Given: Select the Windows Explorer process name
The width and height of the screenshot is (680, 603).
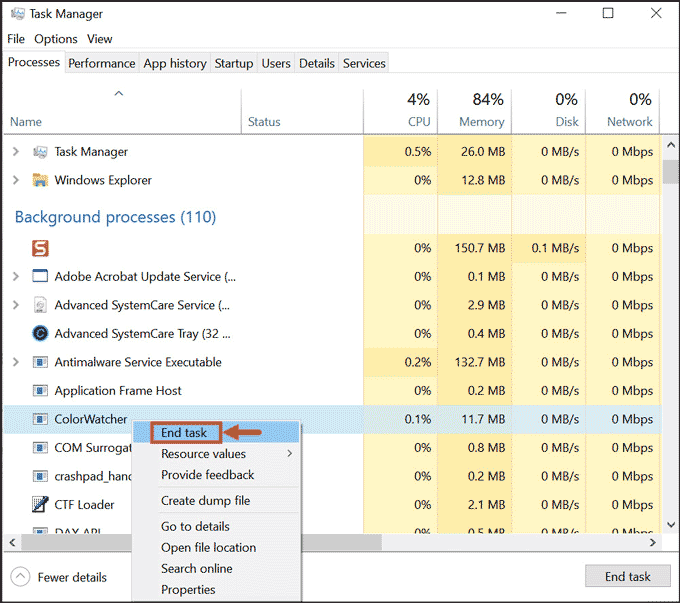Looking at the screenshot, I should click(103, 180).
